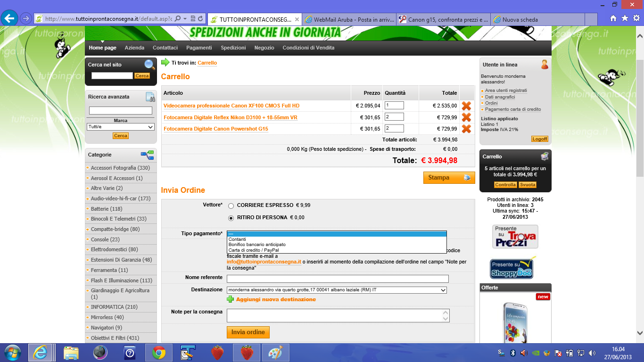Open the ShoppyDoo badge
644x362 pixels.
[x=513, y=267]
